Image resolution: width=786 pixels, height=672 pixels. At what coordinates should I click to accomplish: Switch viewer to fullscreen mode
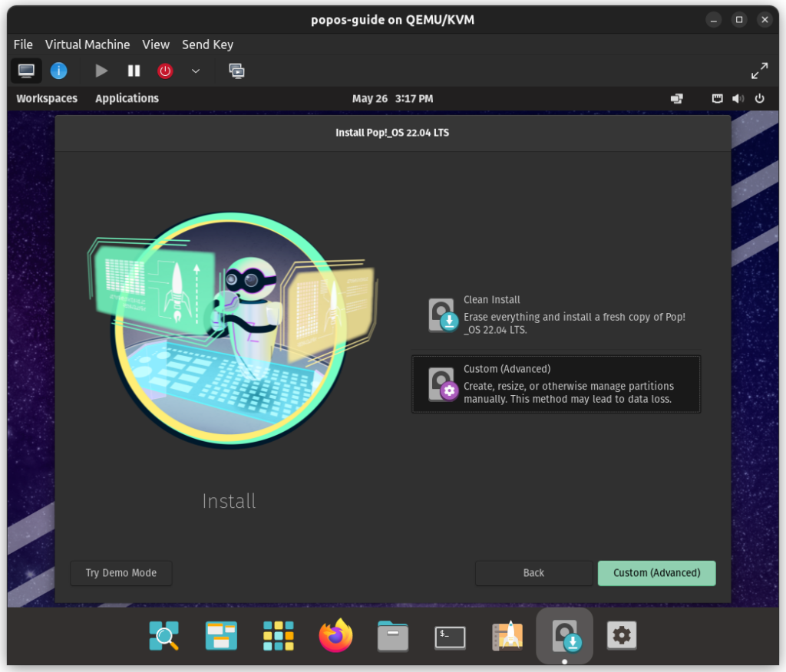759,71
